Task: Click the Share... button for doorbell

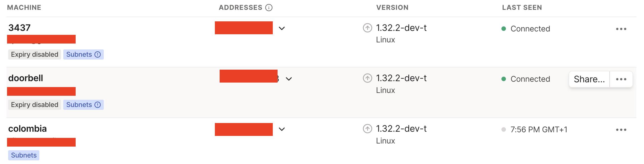Action: tap(589, 79)
